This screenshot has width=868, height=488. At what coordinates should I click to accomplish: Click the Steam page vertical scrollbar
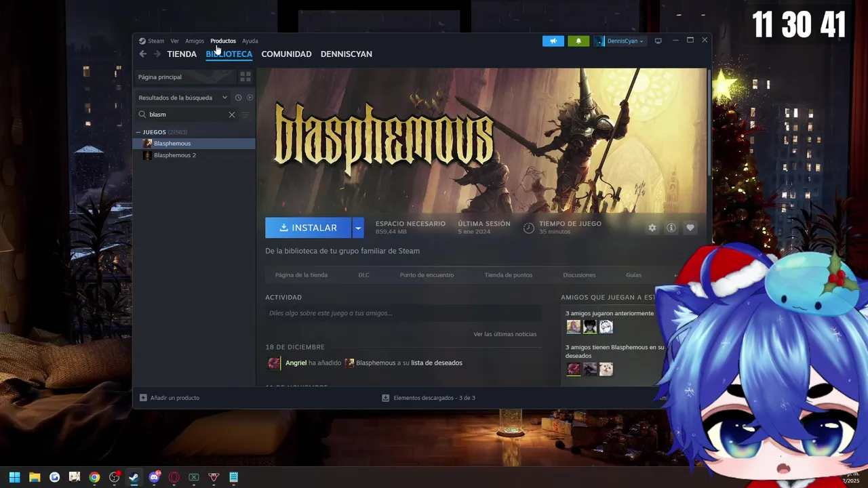709,122
